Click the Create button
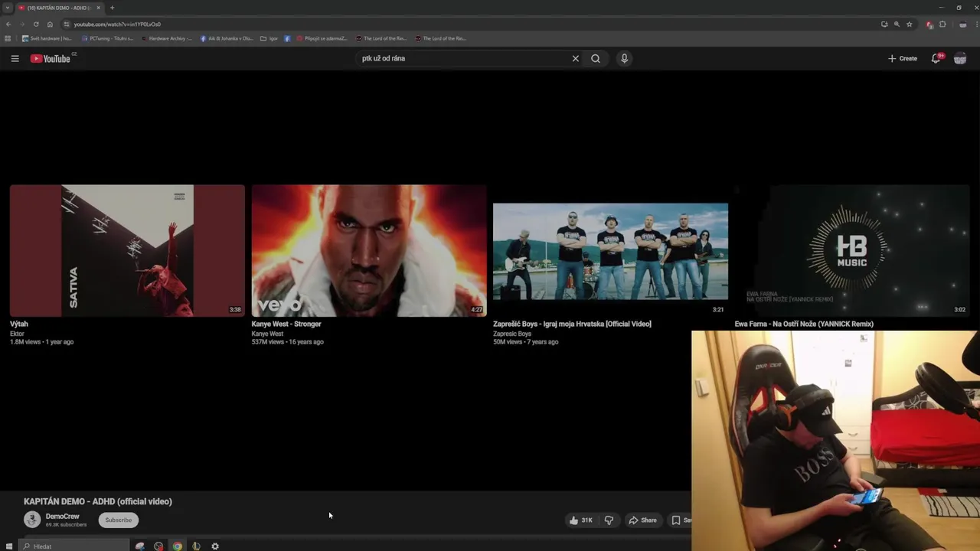Screen dimensions: 980x551 click(903, 58)
